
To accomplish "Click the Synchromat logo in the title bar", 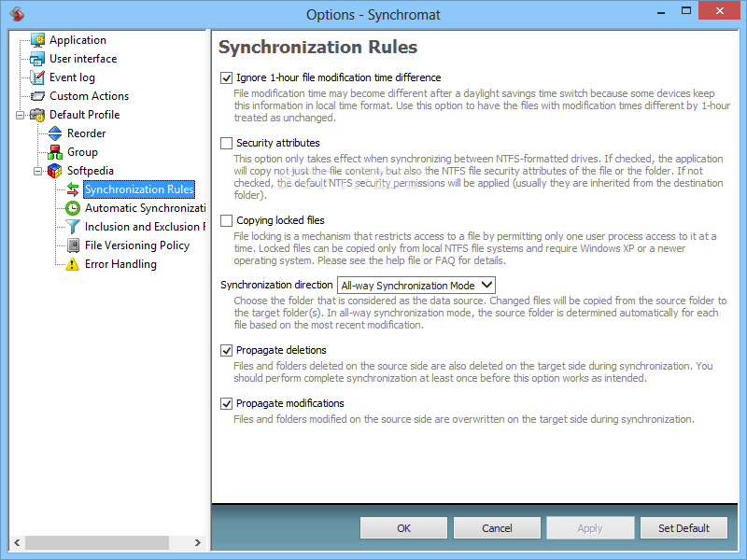I will (17, 14).
